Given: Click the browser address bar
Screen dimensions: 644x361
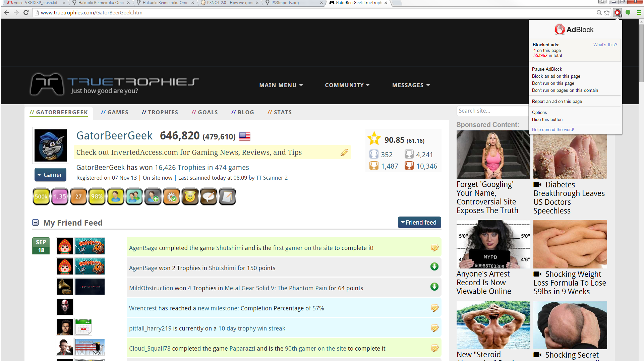Looking at the screenshot, I should point(315,12).
